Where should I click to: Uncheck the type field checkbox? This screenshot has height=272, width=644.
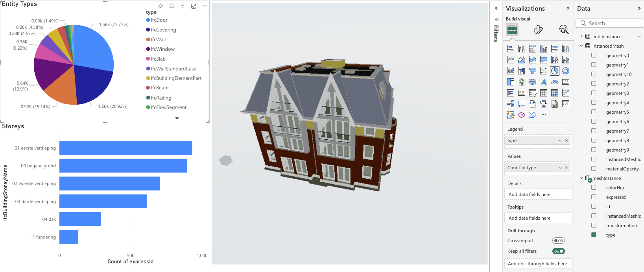coord(594,235)
